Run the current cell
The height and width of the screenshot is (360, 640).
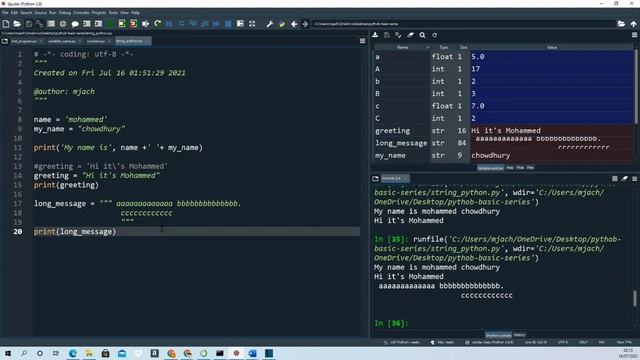pyautogui.click(x=122, y=24)
